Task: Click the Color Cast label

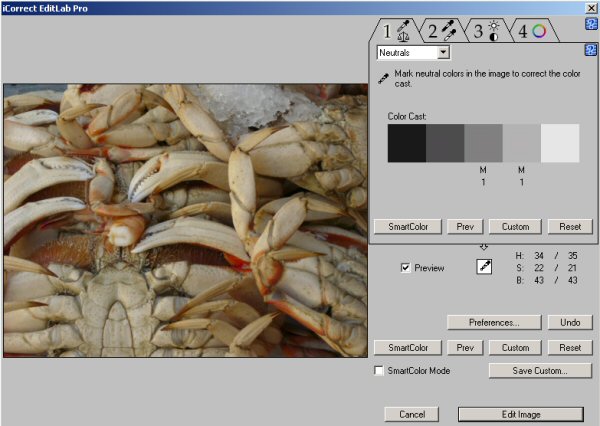Action: point(407,116)
